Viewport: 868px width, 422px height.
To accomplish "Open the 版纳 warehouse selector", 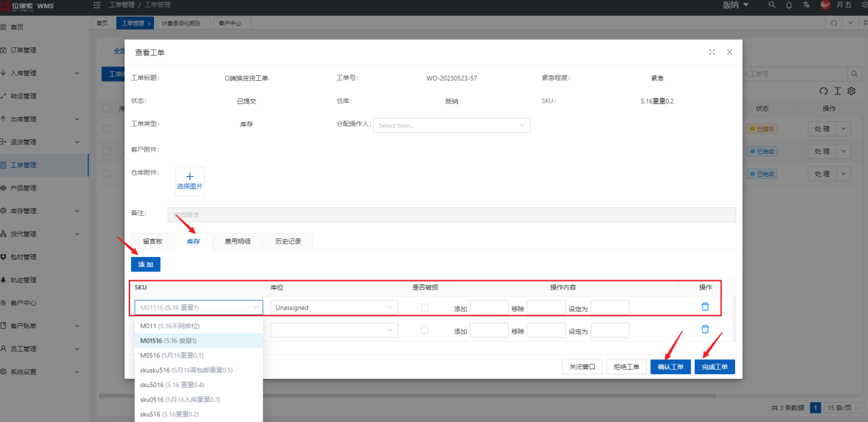I will pyautogui.click(x=736, y=5).
